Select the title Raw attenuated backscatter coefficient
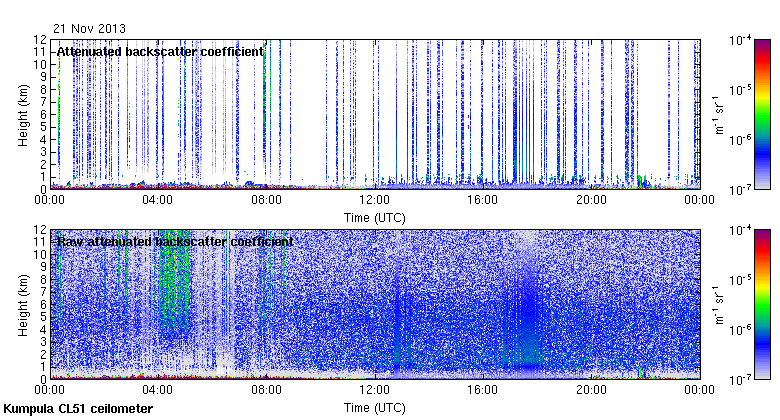Screen dimensions: 780x420 pos(175,242)
